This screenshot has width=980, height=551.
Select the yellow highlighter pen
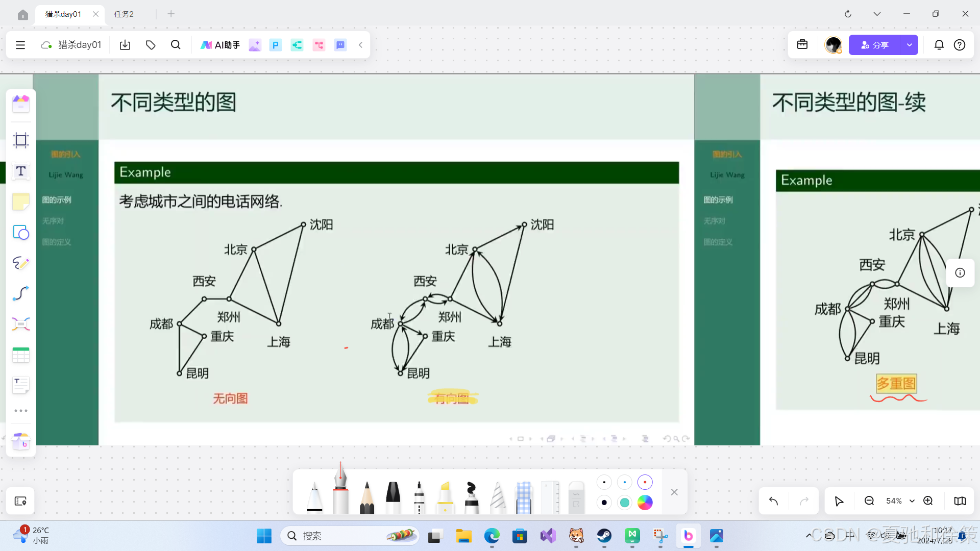point(445,497)
